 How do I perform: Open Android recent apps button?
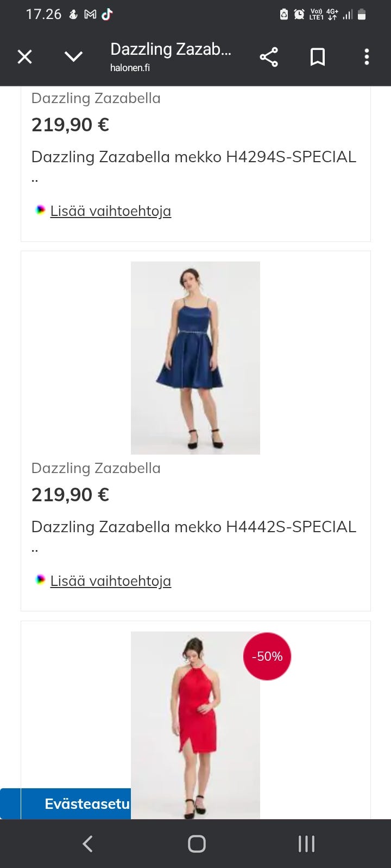coord(306,844)
